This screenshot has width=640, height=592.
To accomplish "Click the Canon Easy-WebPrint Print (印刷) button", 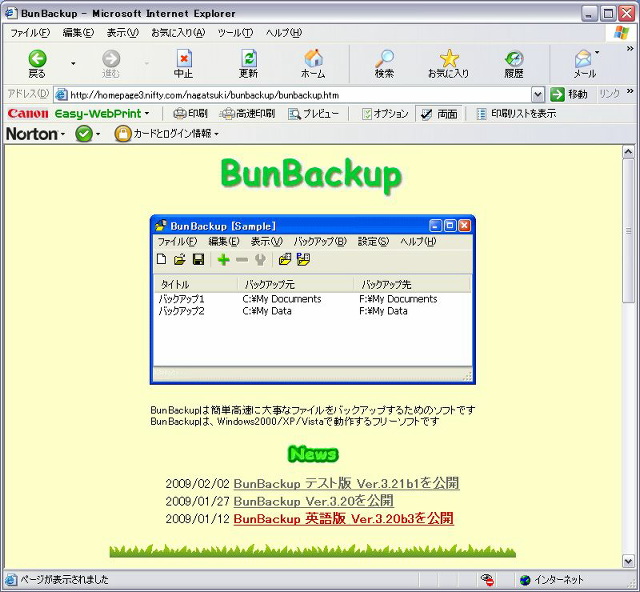I will click(x=191, y=114).
